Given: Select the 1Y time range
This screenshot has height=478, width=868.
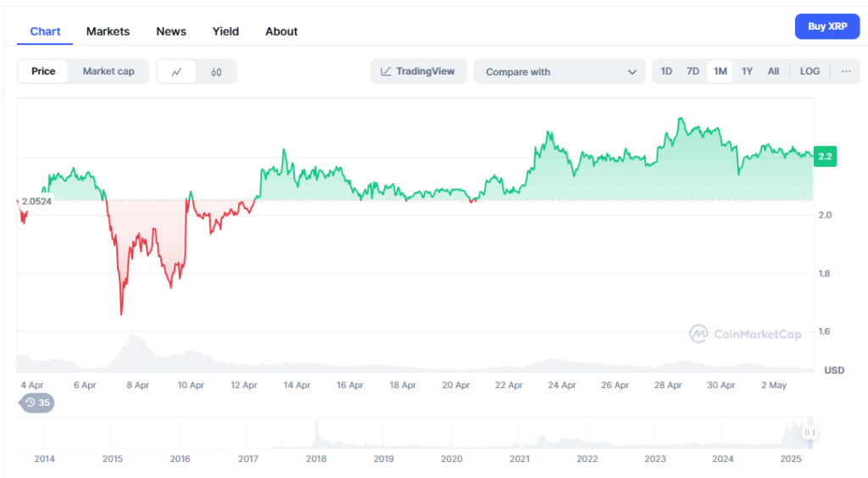Looking at the screenshot, I should coord(747,71).
